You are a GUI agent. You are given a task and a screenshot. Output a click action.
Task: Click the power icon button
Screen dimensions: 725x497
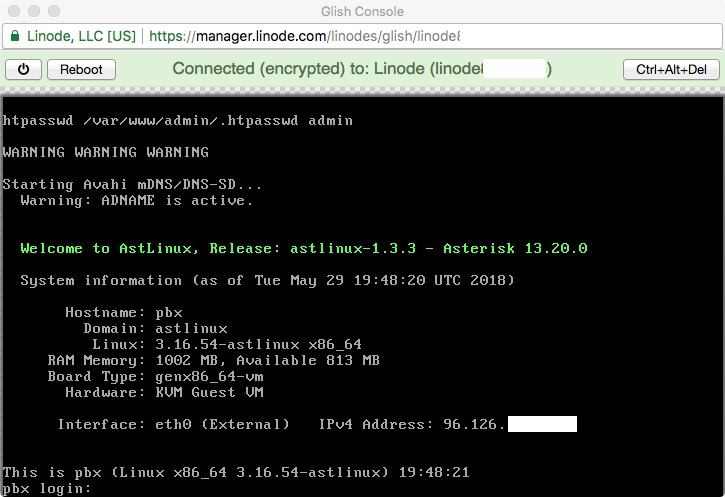[x=23, y=69]
